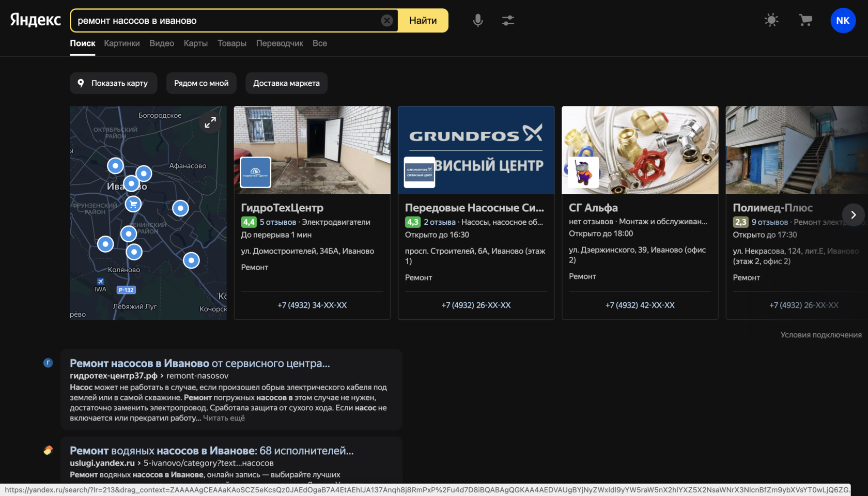Open СГ Альфа organization title
The width and height of the screenshot is (868, 496).
(593, 208)
